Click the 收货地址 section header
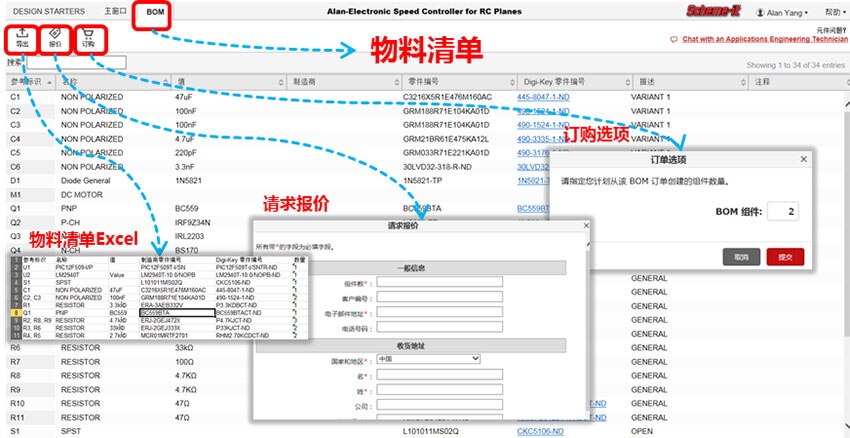 pyautogui.click(x=411, y=345)
